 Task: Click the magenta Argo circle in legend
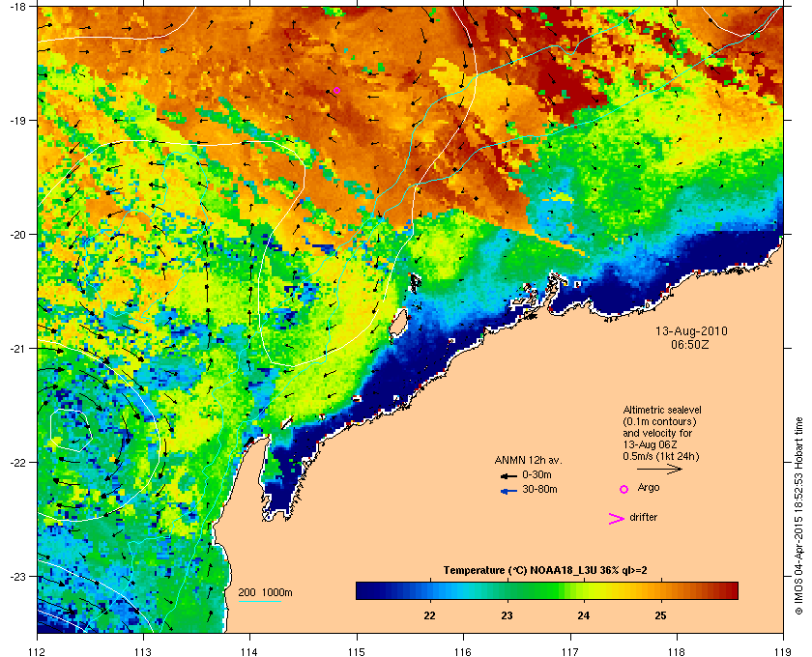(x=624, y=489)
